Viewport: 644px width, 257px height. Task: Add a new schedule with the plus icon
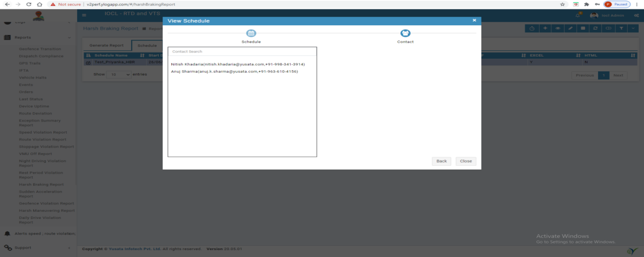click(x=545, y=28)
